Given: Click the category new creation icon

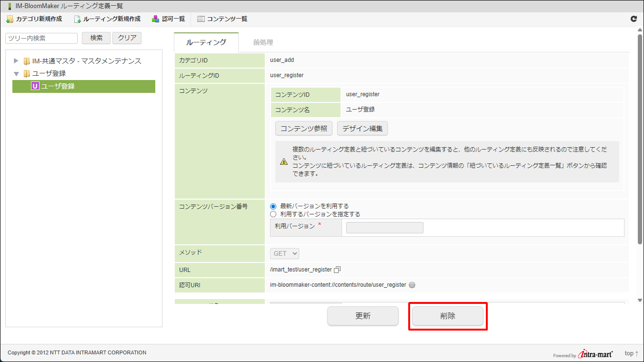Looking at the screenshot, I should coord(10,19).
